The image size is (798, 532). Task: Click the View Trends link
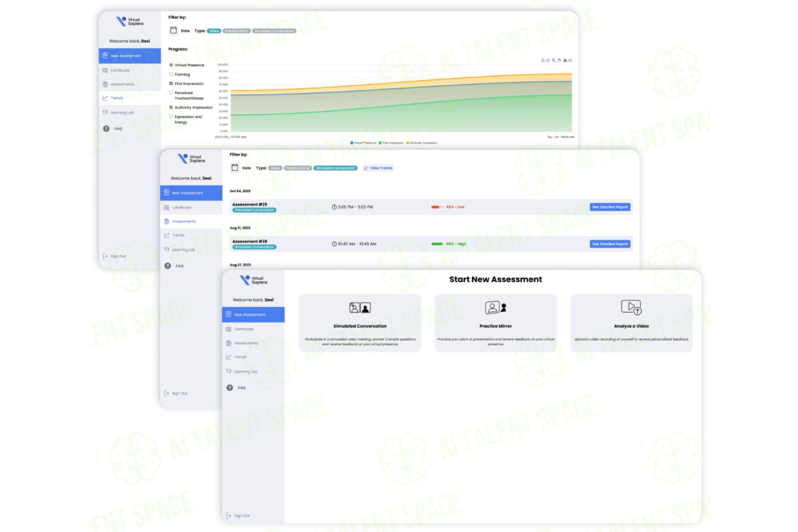tap(378, 168)
